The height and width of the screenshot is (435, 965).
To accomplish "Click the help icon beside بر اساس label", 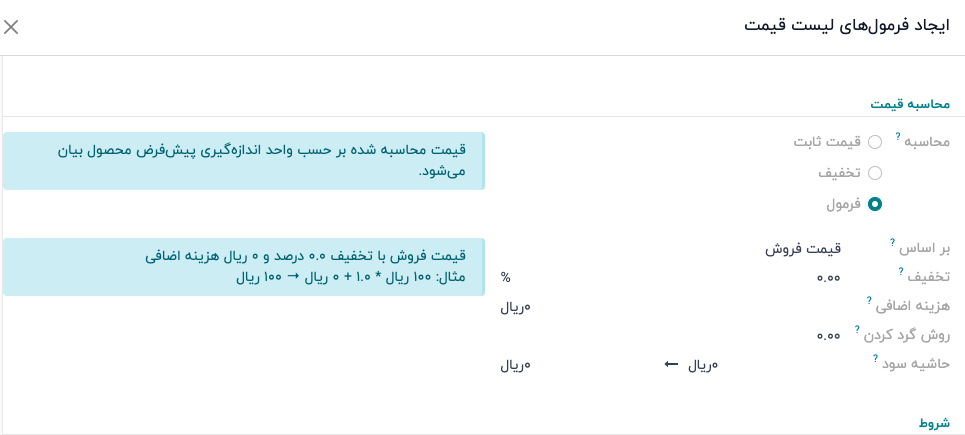I will click(x=893, y=242).
